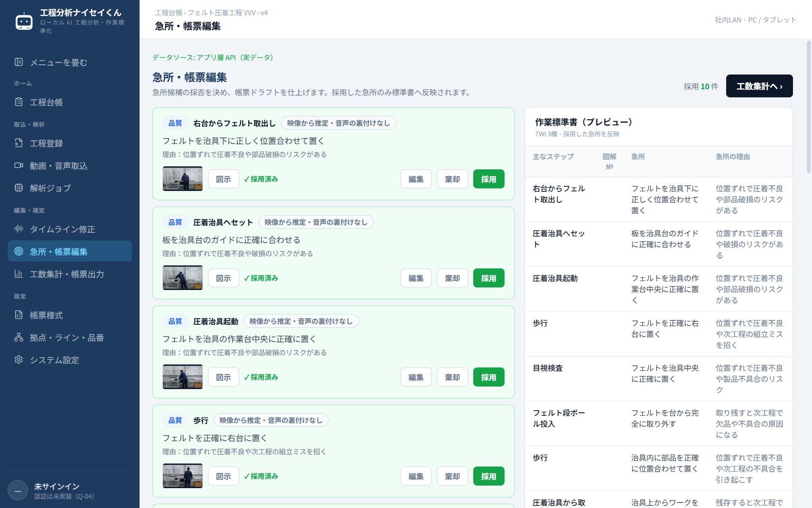Click 工数集計へ button

click(x=759, y=86)
